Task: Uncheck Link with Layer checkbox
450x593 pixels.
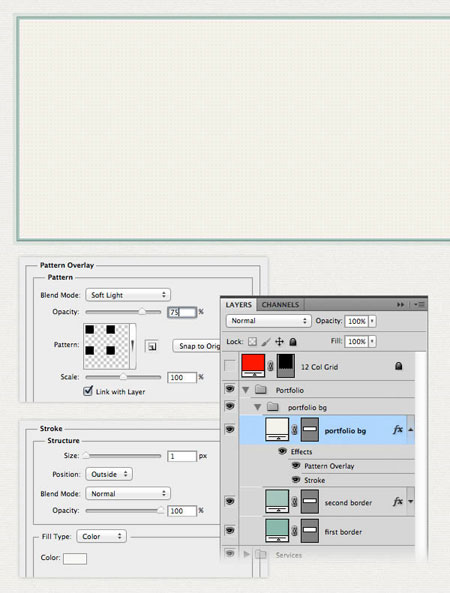Action: (x=88, y=391)
